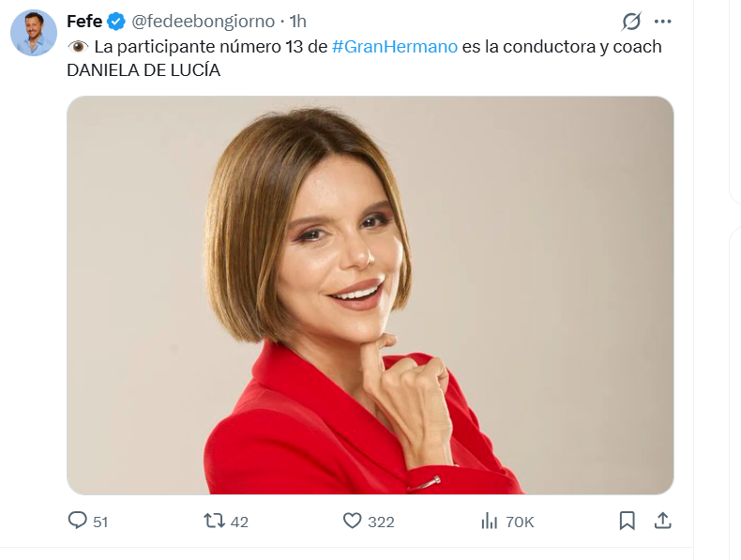Open the three-dot More options menu
This screenshot has height=560, width=741.
[662, 22]
